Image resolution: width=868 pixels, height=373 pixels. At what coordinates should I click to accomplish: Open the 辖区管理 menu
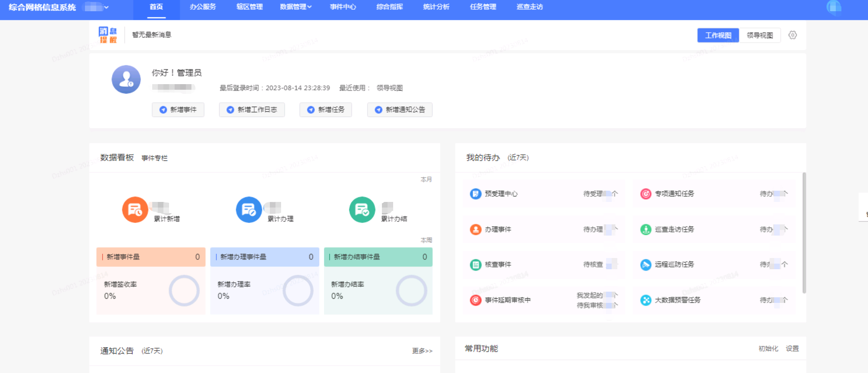249,7
